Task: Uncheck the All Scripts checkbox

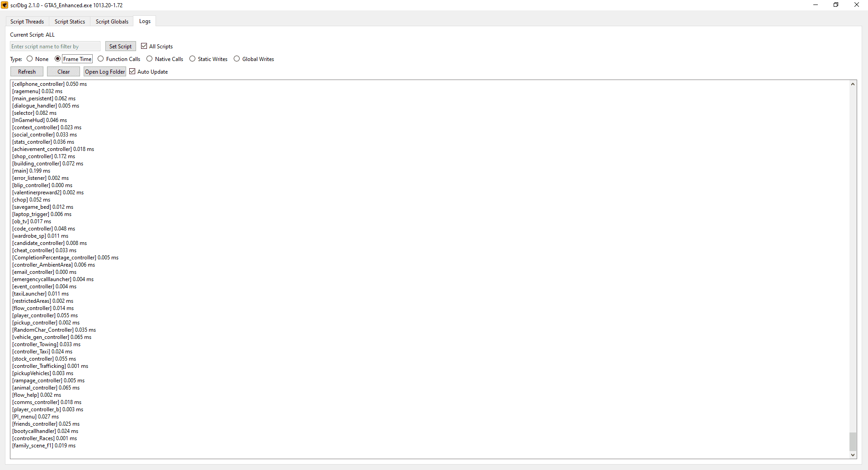Action: click(144, 46)
